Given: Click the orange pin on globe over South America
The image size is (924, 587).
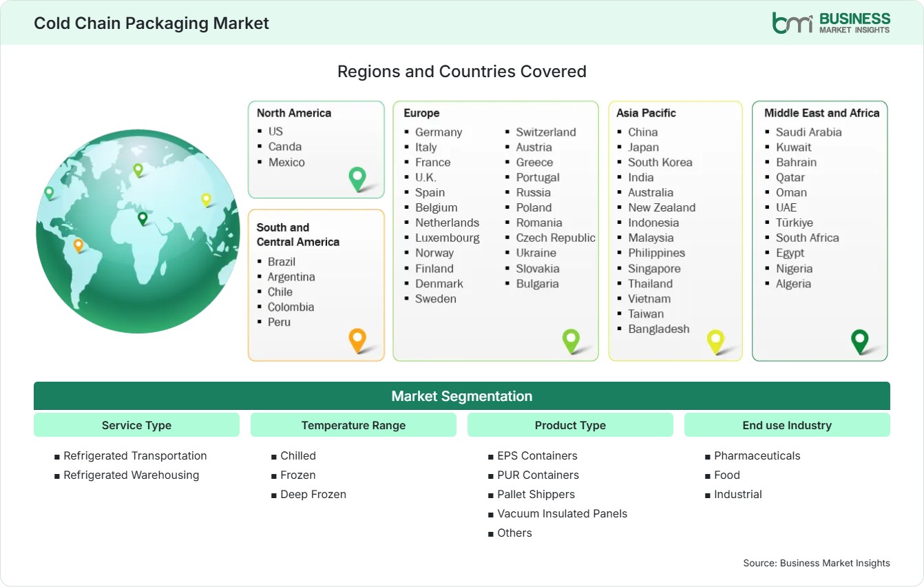Looking at the screenshot, I should tap(78, 245).
